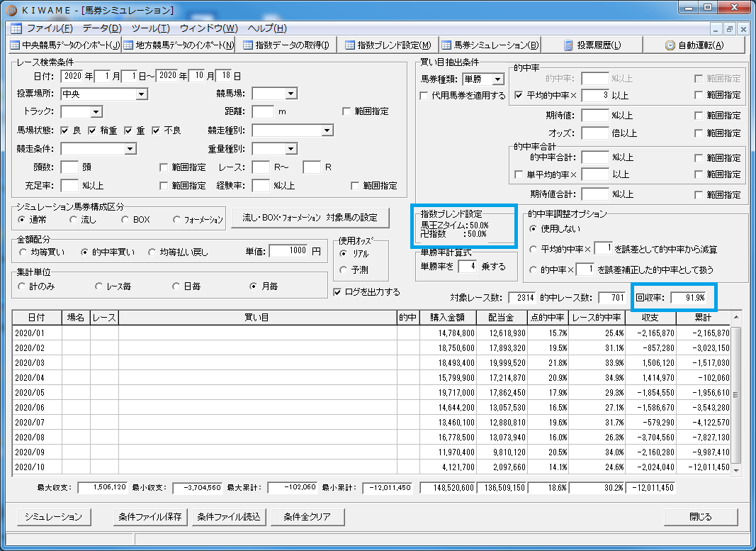Expand the 競走種別 dropdown
This screenshot has width=756, height=551.
[327, 130]
